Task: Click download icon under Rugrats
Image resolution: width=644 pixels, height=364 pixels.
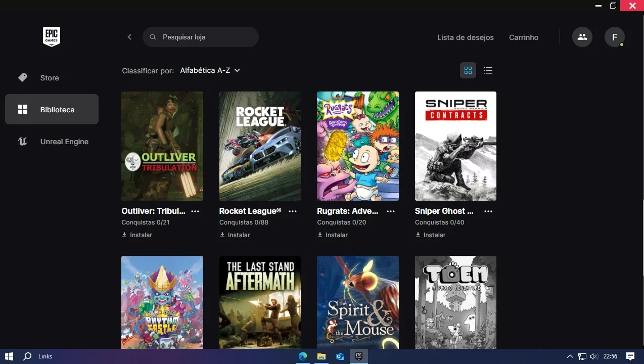Action: (320, 235)
